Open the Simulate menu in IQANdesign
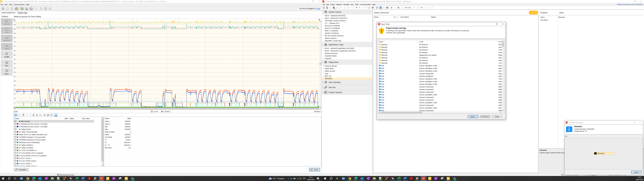Viewport: 644px width, 181px height. [x=346, y=5]
